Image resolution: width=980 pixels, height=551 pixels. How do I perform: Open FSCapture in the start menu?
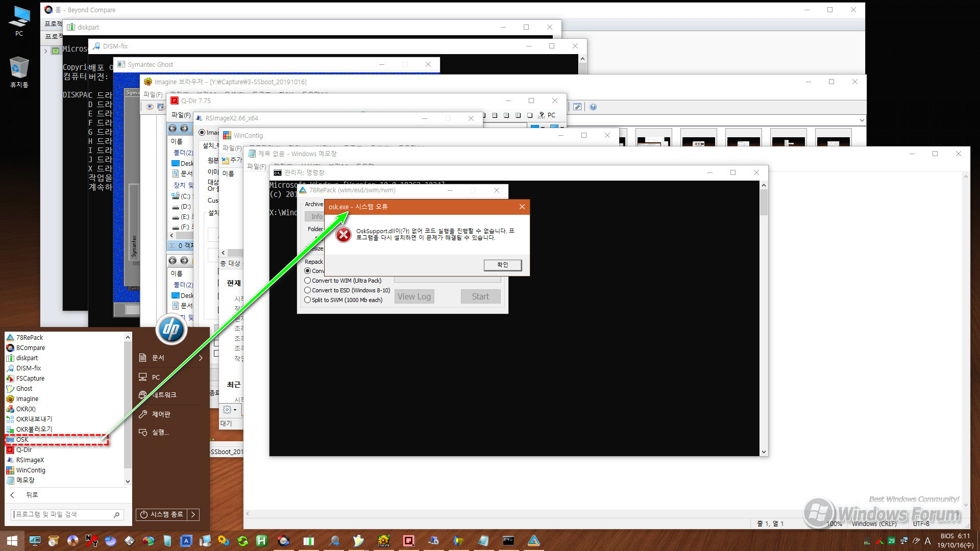30,378
